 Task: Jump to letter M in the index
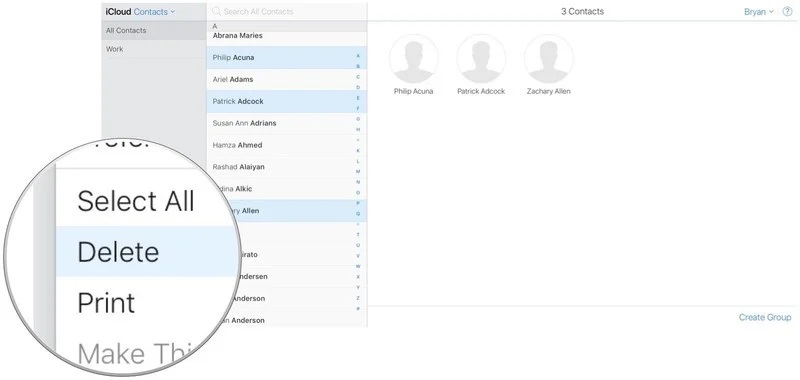click(358, 171)
